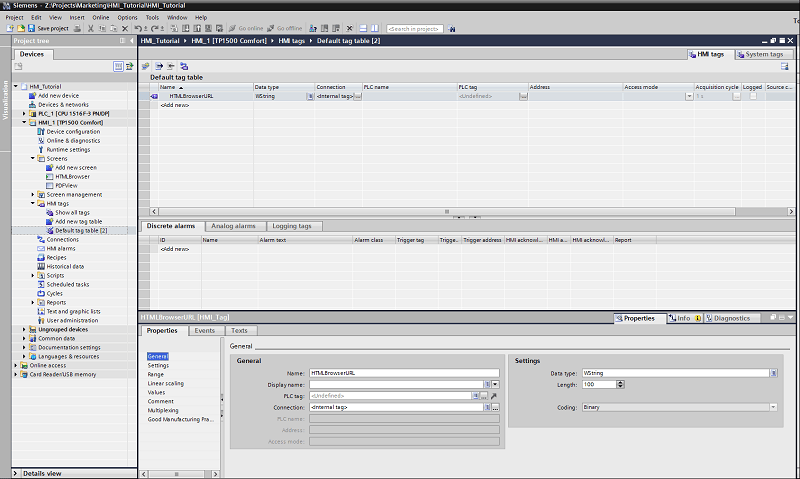Click the Redo arrow icon
Viewport: 800px width, 479px height.
(x=154, y=29)
